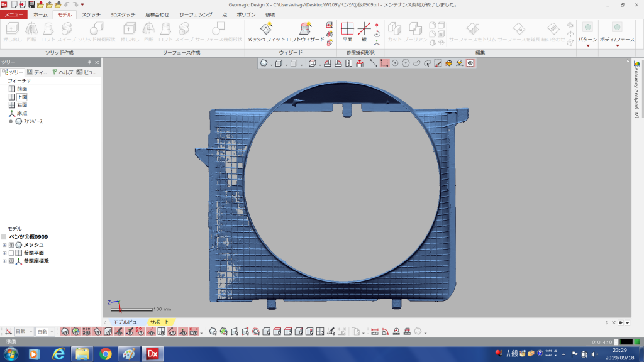Activate the rectangle selection mode icon
644x362 pixels.
pos(384,63)
